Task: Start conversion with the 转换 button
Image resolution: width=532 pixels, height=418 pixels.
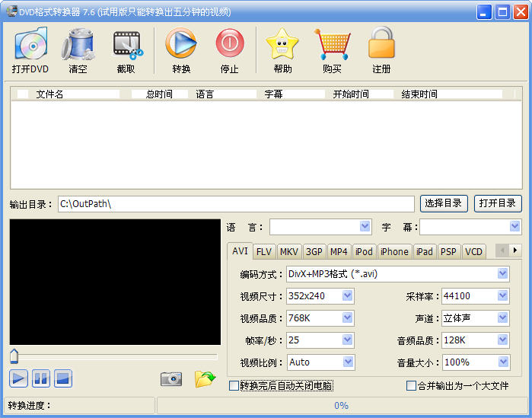Action: pyautogui.click(x=181, y=43)
